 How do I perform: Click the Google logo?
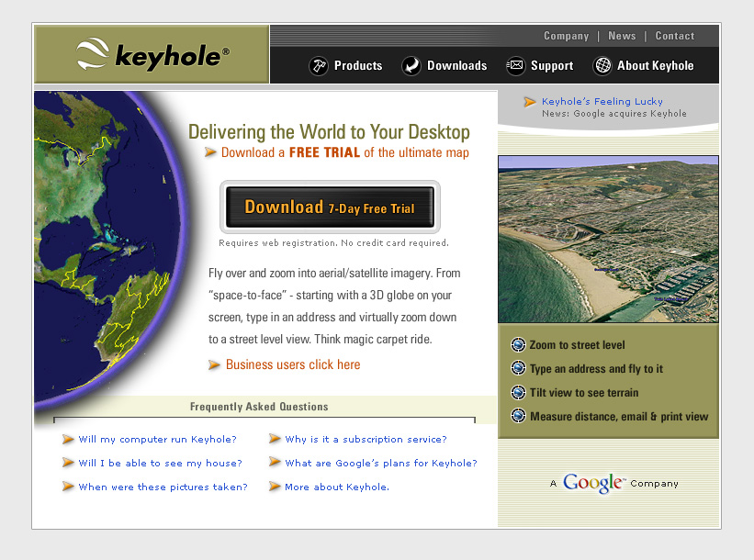[594, 483]
